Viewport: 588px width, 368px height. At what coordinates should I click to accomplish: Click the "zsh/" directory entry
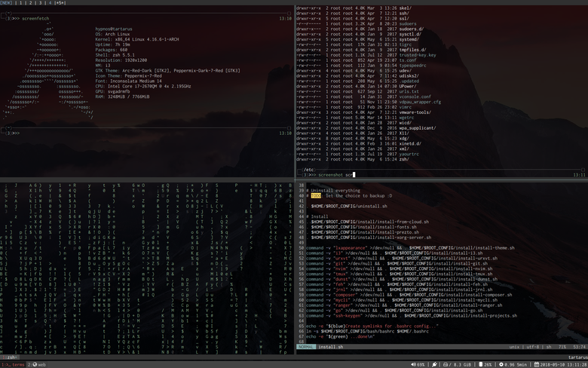[x=404, y=159]
